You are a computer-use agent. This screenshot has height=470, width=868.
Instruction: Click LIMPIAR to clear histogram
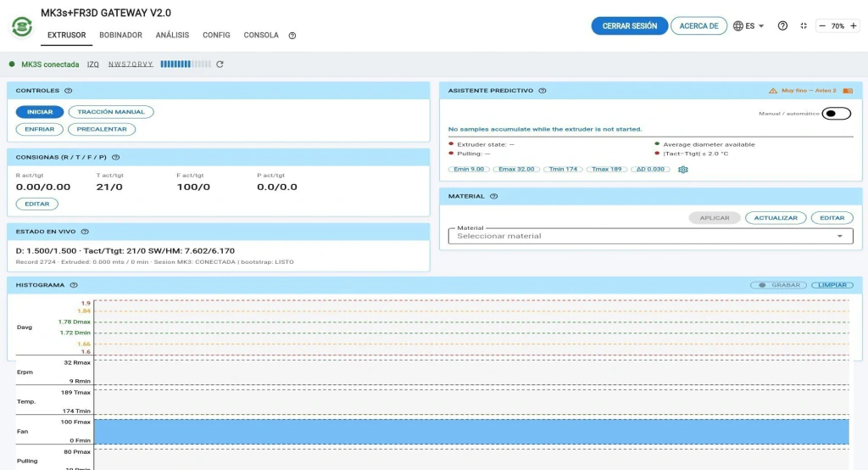coord(832,285)
